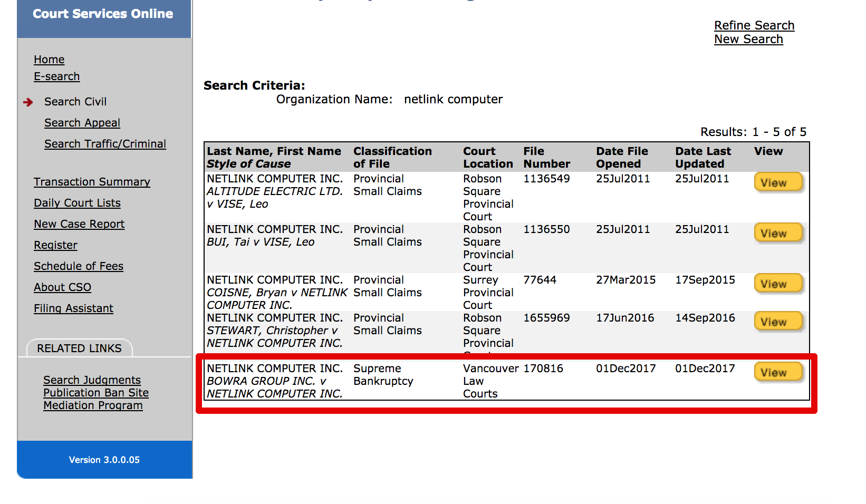View file 1655969 details

(x=778, y=322)
